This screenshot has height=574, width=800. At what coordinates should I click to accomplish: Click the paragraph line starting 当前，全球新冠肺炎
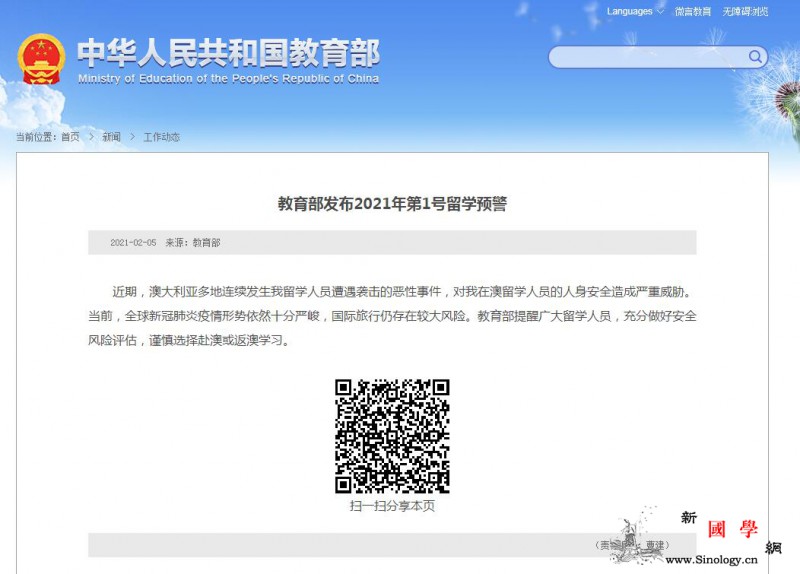point(392,316)
